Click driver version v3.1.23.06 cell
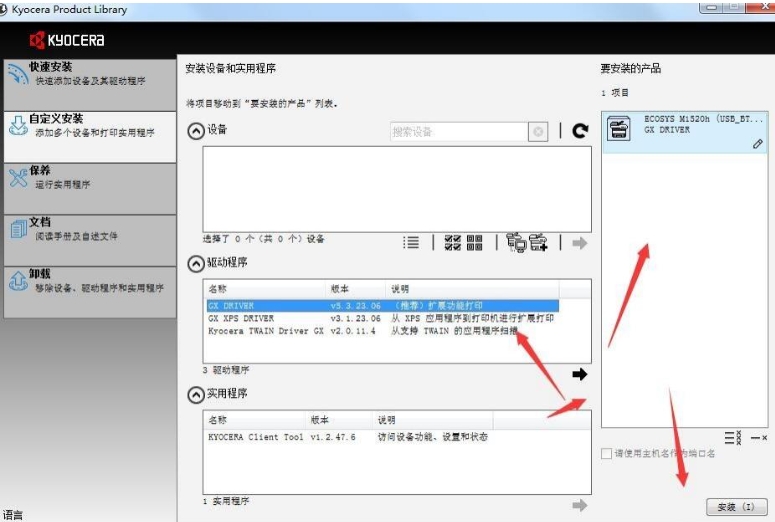Viewport: 775px width, 522px height. click(x=355, y=318)
